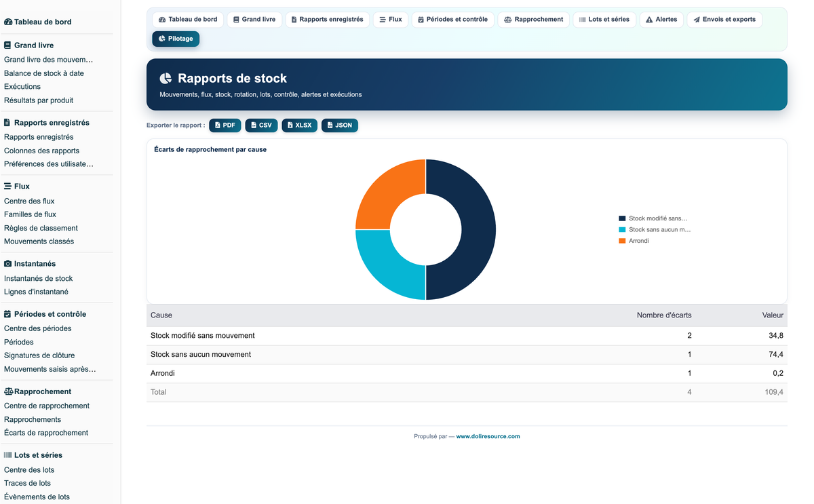This screenshot has height=504, width=814.
Task: Click the scale icon in Rapprochement tab
Action: pyautogui.click(x=507, y=20)
